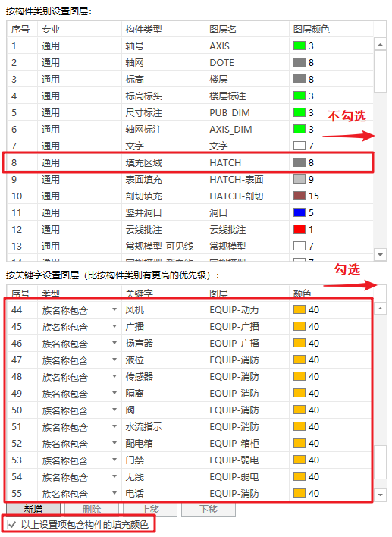Click top table scrollbar up arrow
392x537 pixels.
click(380, 45)
